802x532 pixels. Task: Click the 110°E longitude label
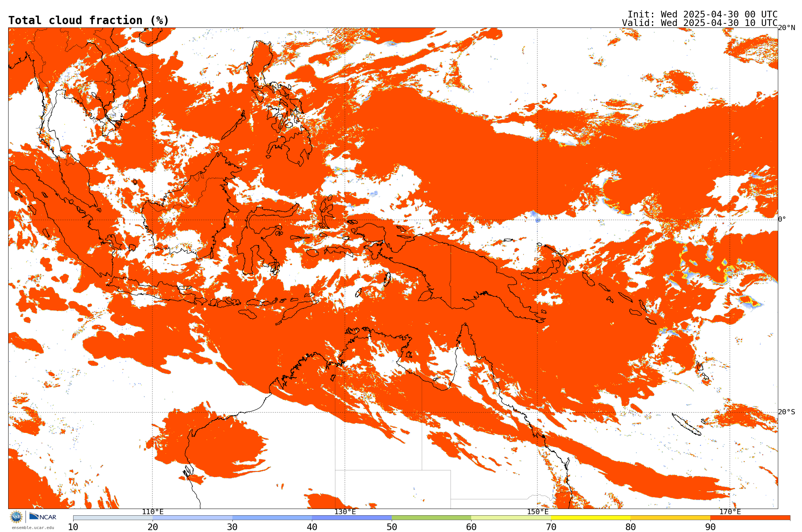(153, 512)
